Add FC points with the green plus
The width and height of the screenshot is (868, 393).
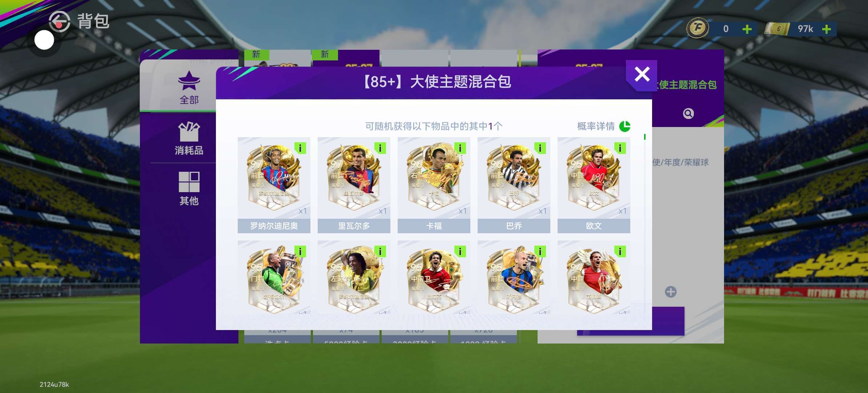tap(747, 29)
